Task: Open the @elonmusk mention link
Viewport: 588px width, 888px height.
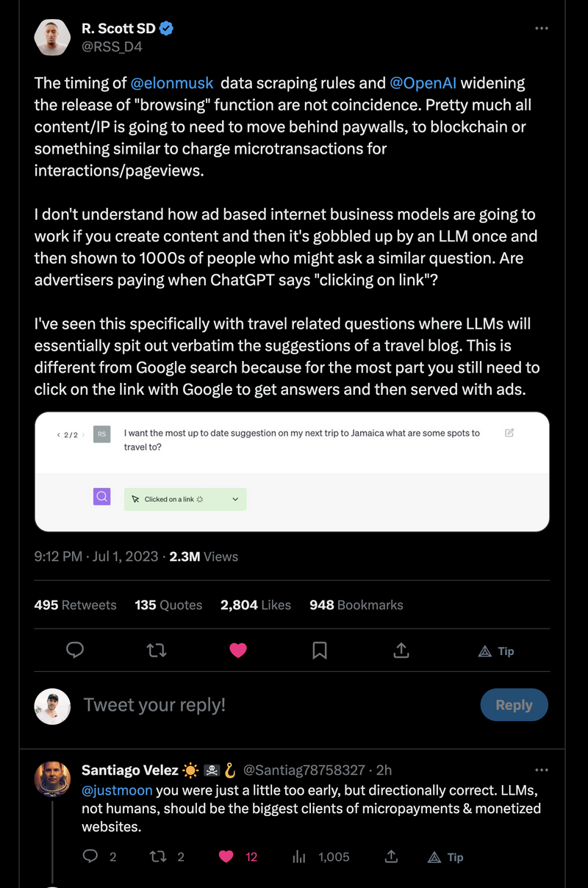Action: (x=172, y=83)
